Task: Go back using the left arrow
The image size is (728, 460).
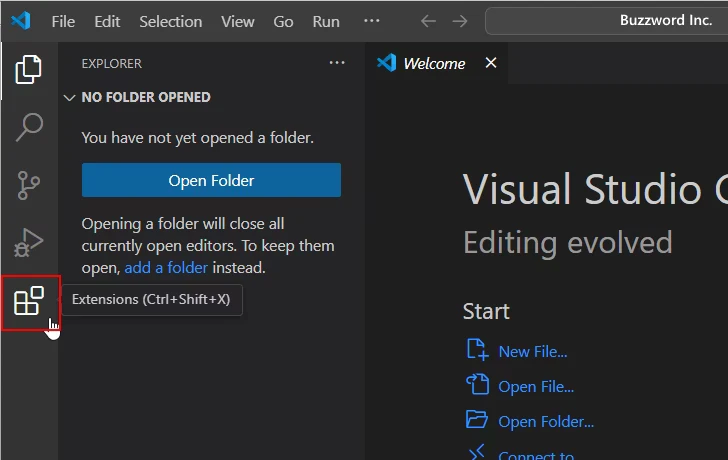Action: [x=428, y=21]
